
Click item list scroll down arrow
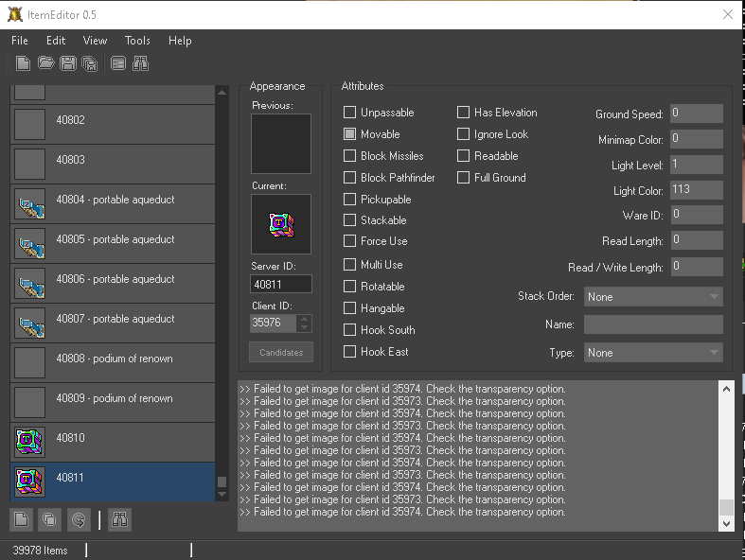[222, 495]
